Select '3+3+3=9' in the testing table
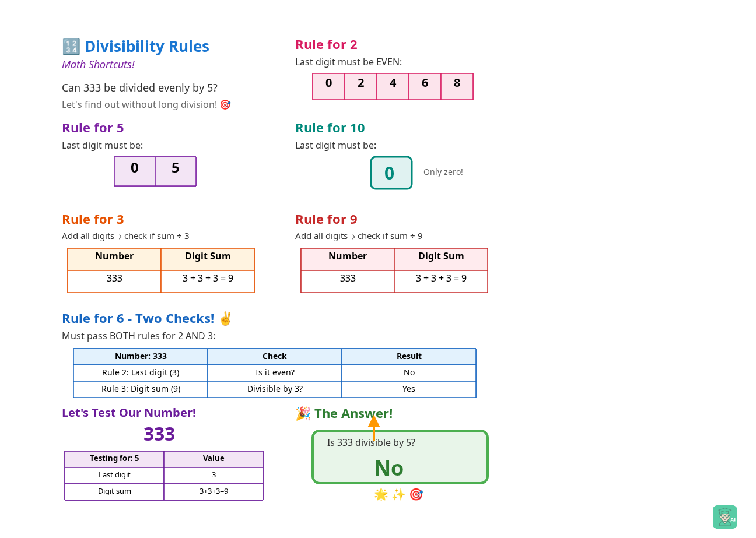 (x=213, y=492)
